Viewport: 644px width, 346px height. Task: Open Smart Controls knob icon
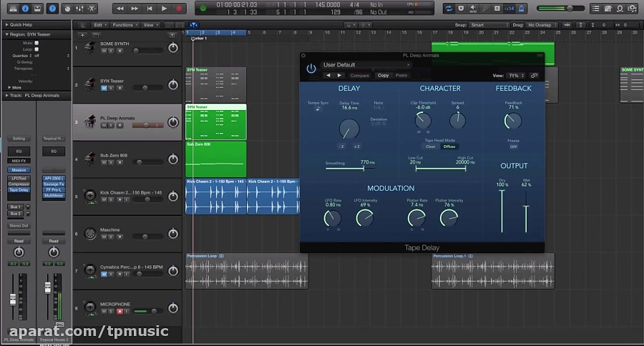68,8
